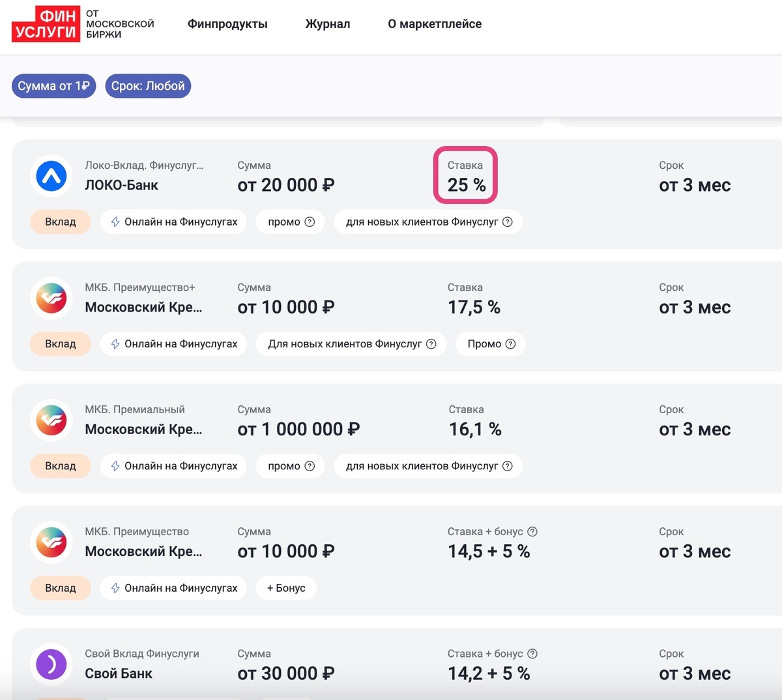Open help icon on ЛОКО-Банк промо tag
The width and height of the screenshot is (782, 700).
[x=310, y=222]
